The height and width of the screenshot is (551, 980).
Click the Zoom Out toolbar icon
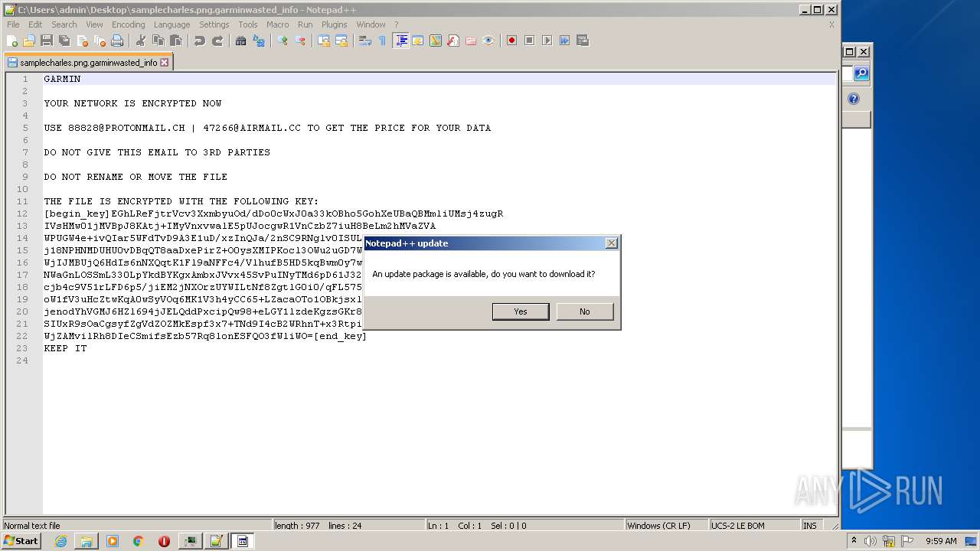click(299, 41)
